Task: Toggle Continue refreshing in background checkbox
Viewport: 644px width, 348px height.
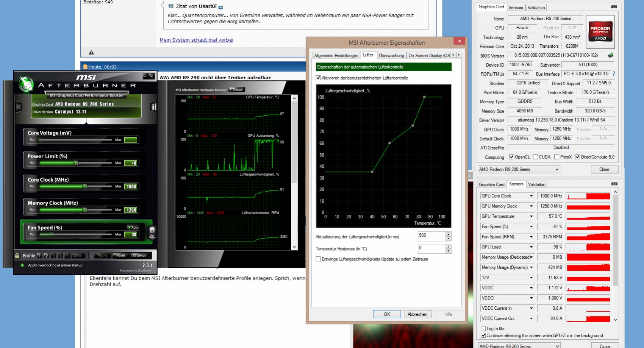Action: [483, 336]
